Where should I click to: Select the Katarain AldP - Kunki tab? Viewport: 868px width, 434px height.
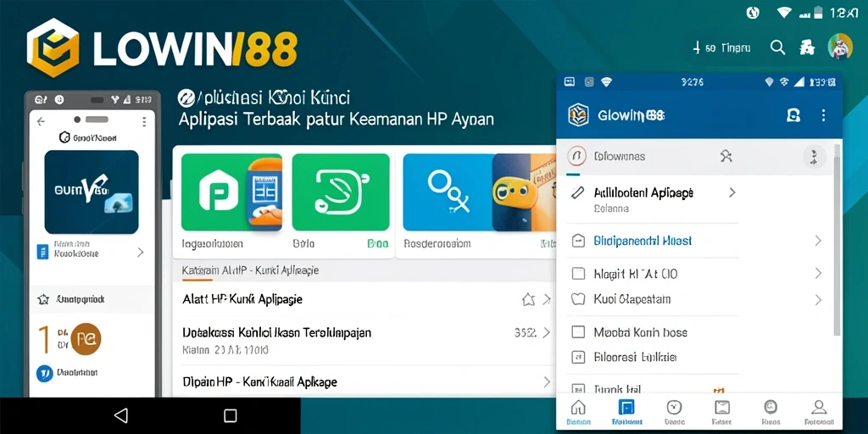(x=250, y=270)
